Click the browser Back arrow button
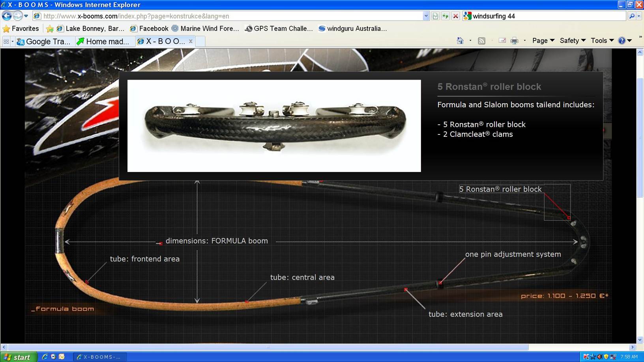The width and height of the screenshot is (644, 362). coord(7,16)
